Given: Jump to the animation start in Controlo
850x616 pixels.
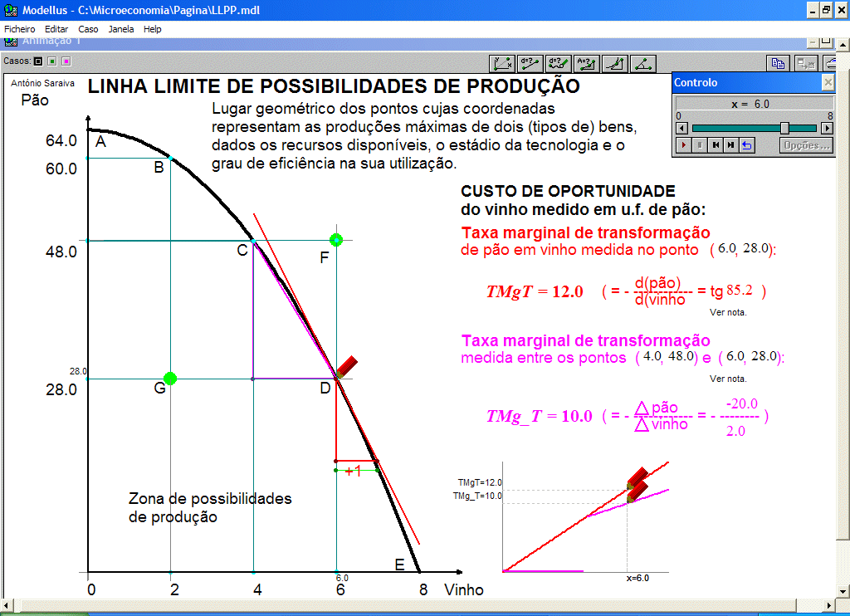Looking at the screenshot, I should click(x=716, y=145).
